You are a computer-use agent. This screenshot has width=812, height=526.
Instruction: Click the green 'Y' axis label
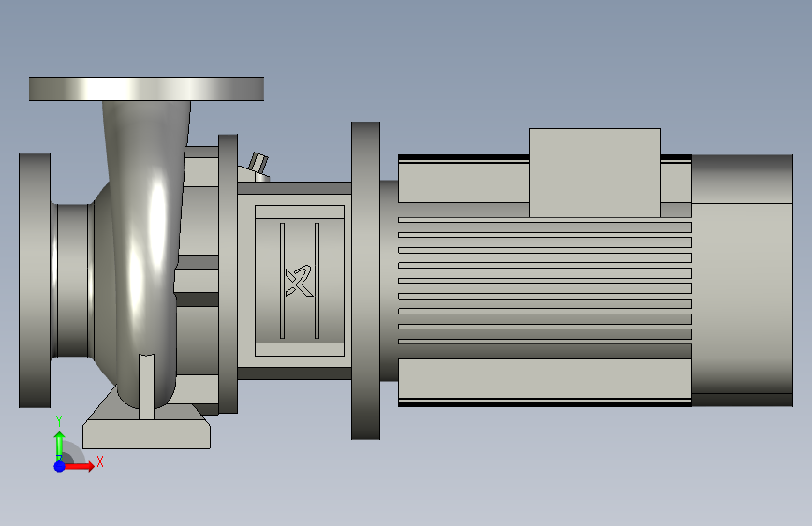(59, 421)
